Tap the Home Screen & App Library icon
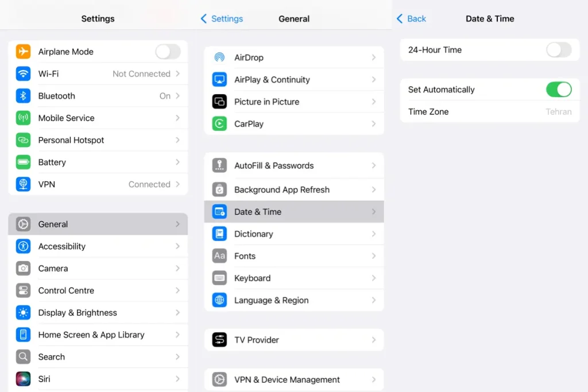The height and width of the screenshot is (392, 588). click(x=23, y=334)
